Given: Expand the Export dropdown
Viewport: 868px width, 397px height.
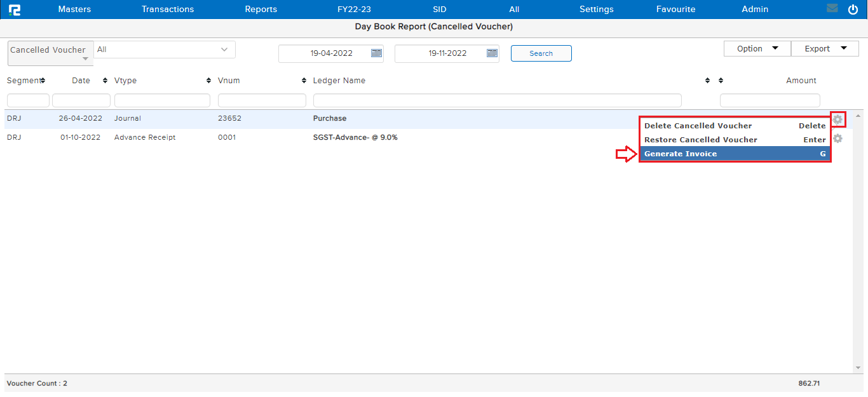Looking at the screenshot, I should (x=824, y=48).
